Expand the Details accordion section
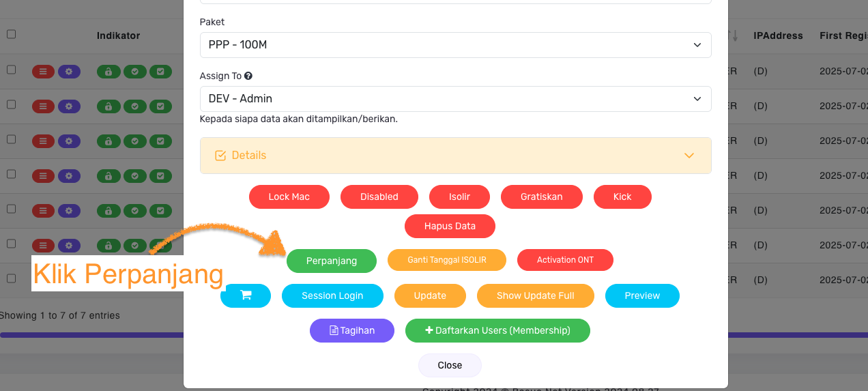The width and height of the screenshot is (868, 391). [x=456, y=156]
